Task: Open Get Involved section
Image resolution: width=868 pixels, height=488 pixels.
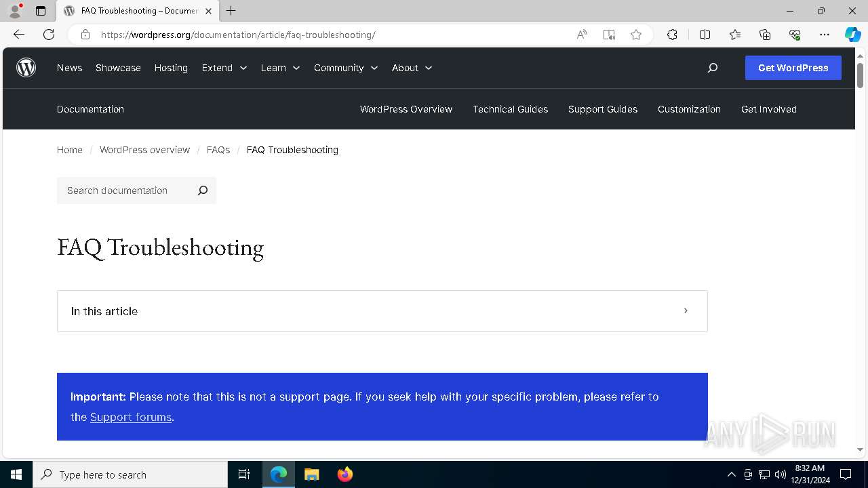Action: pos(769,109)
